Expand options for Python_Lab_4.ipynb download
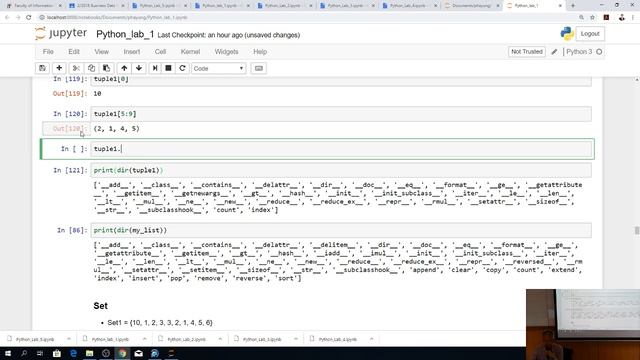 (x=371, y=339)
